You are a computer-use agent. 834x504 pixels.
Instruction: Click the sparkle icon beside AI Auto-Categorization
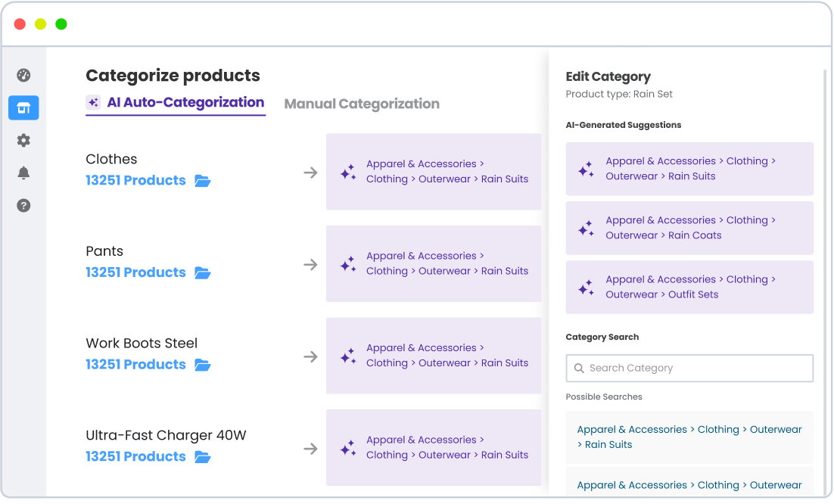pos(93,101)
